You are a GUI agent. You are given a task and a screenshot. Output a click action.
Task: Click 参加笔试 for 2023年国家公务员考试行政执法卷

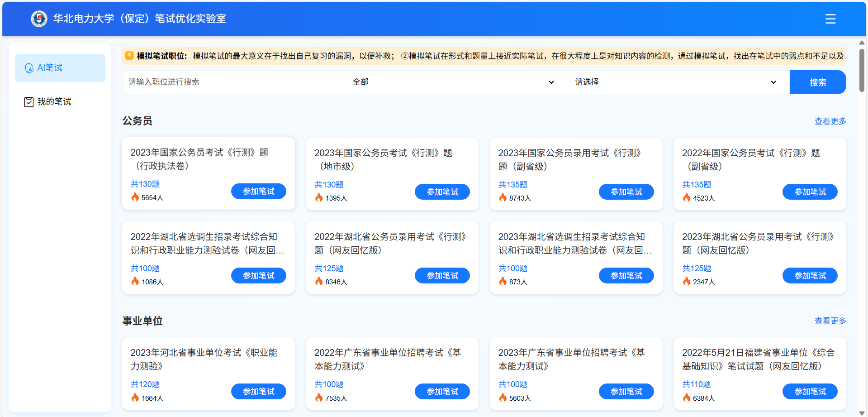pos(258,191)
